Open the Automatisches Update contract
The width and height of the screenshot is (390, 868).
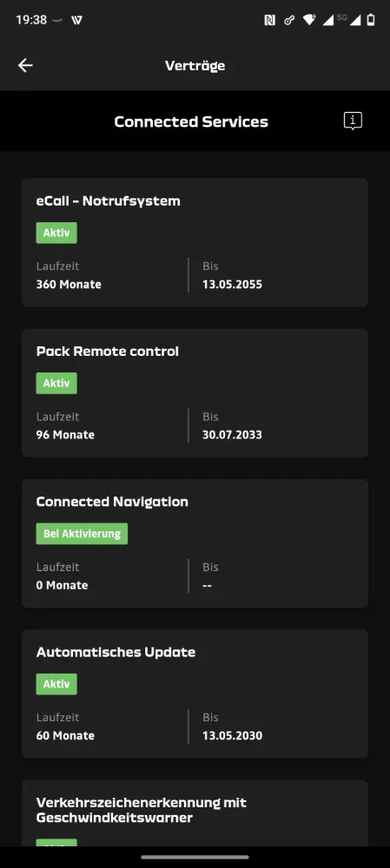tap(195, 694)
